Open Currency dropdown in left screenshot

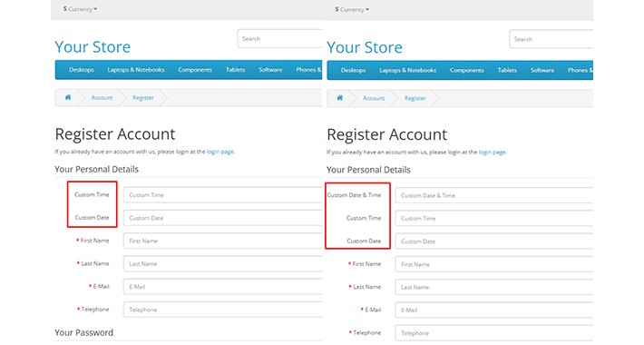point(80,9)
